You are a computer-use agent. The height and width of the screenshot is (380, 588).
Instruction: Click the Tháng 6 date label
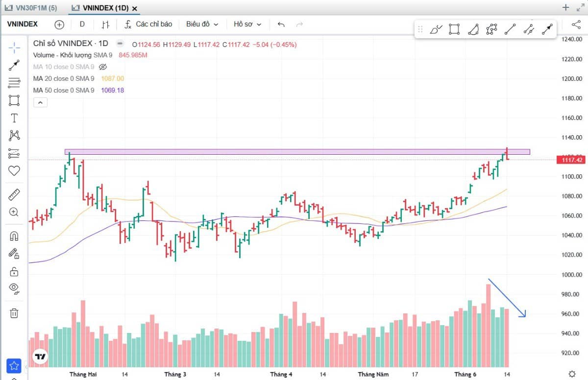click(x=465, y=374)
